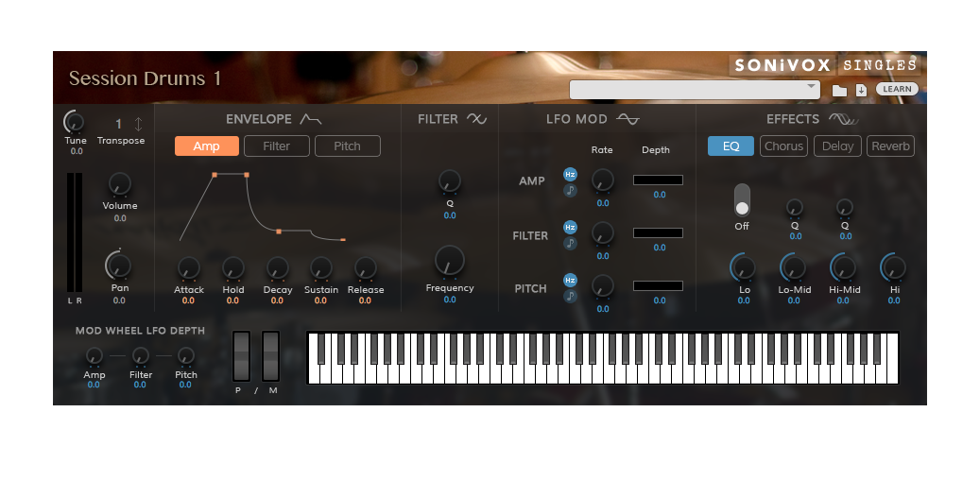Click the Envelope shape icon

click(311, 119)
